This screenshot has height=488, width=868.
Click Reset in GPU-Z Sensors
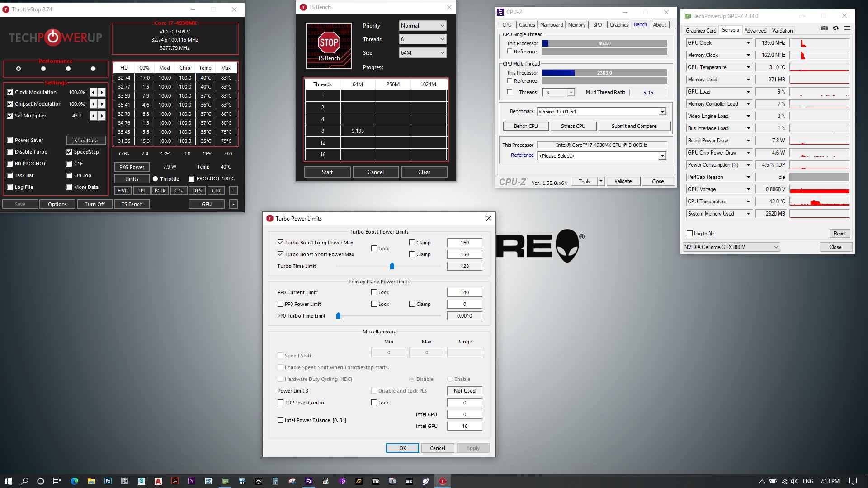[x=840, y=234]
